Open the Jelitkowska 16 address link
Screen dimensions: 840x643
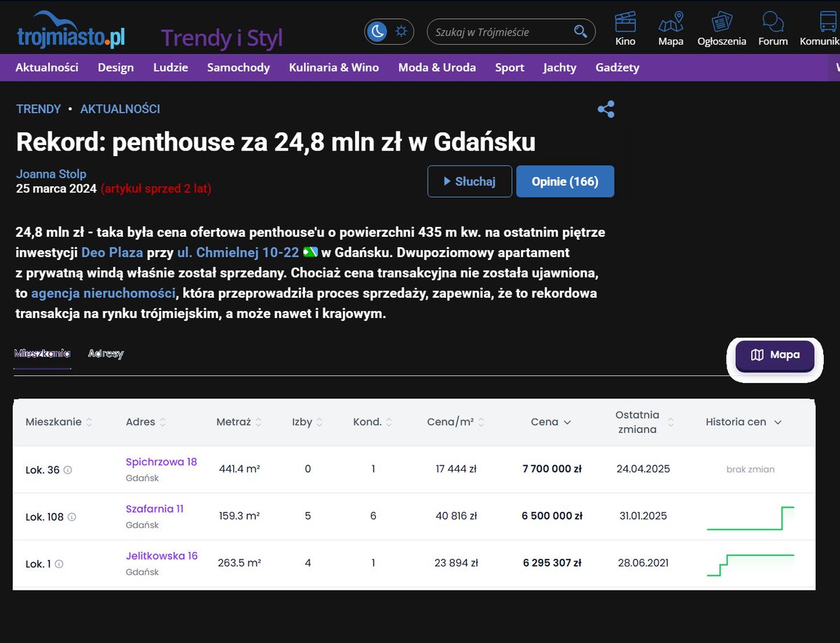(162, 556)
